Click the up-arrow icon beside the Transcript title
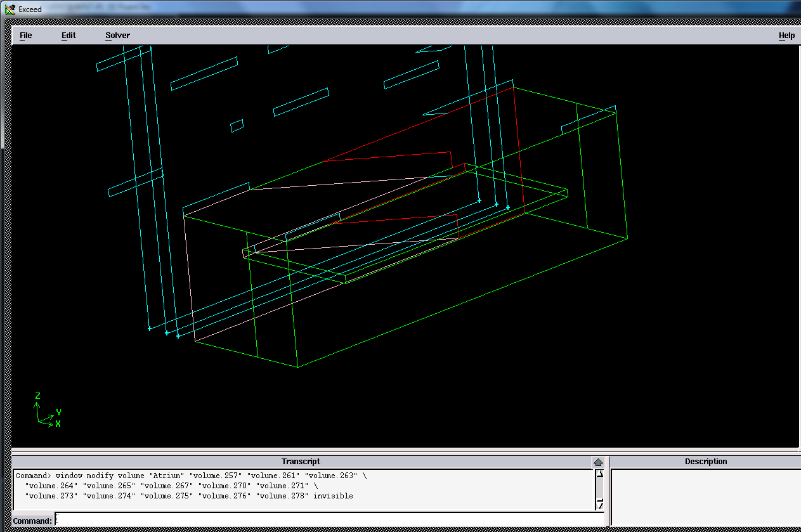This screenshot has width=801, height=532. [x=598, y=461]
